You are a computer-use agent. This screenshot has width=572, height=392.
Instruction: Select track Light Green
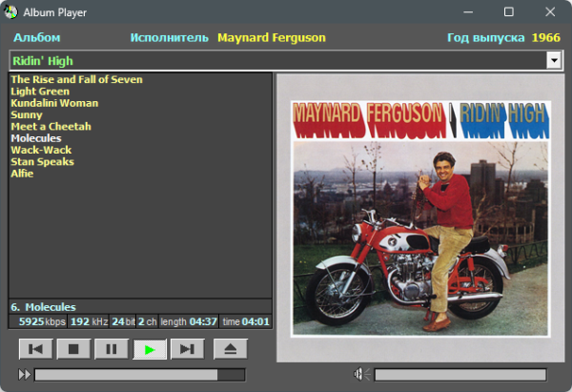40,92
